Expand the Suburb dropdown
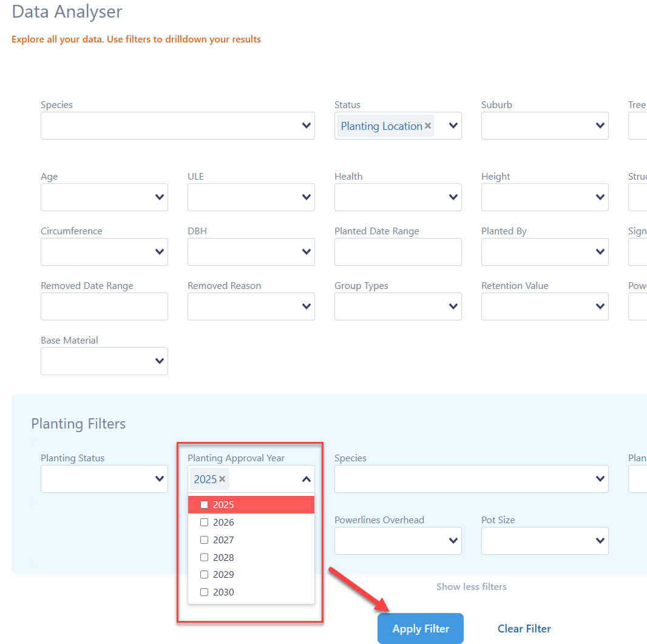 click(x=544, y=126)
